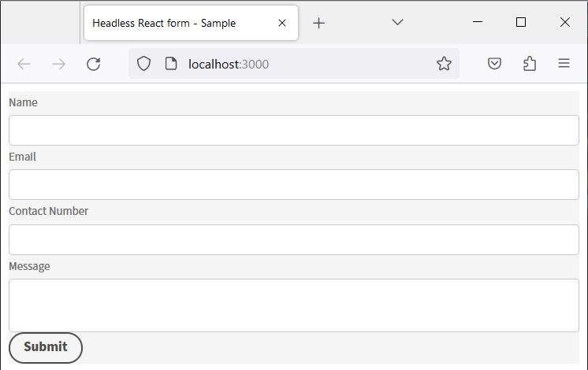Viewport: 588px width, 370px height.
Task: Open the tracking protection shield icon
Action: pyautogui.click(x=143, y=65)
